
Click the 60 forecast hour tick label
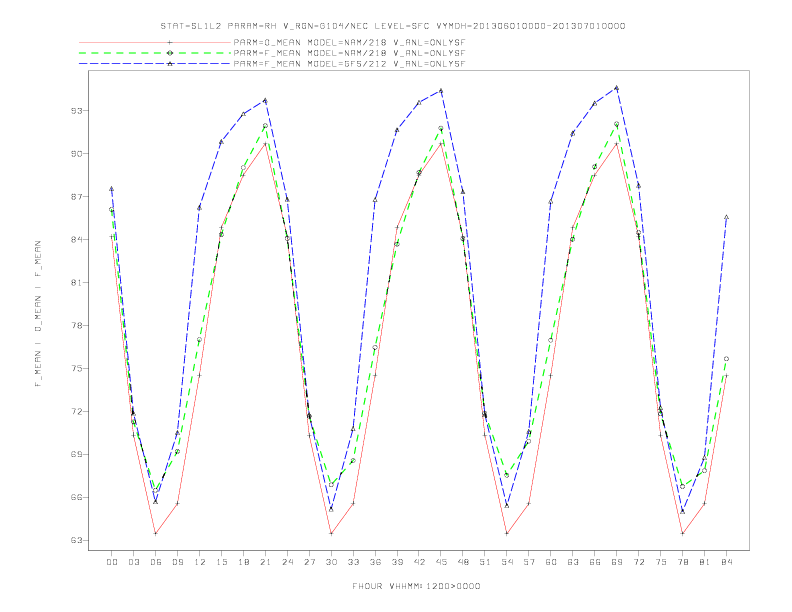pos(551,562)
